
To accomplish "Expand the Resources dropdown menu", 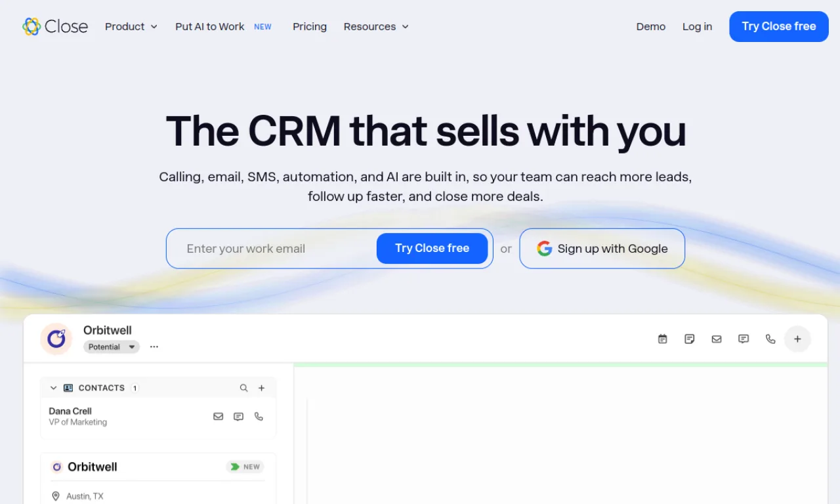I will tap(376, 26).
